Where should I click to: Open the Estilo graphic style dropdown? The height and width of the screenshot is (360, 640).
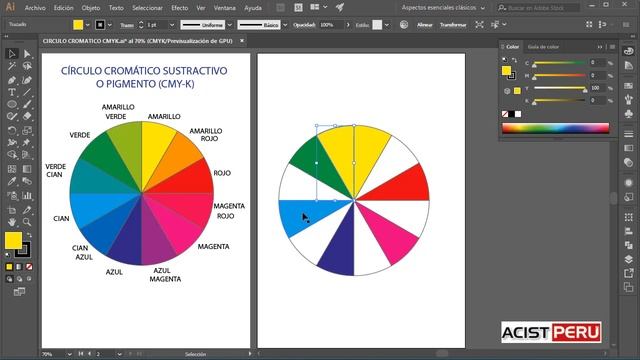click(x=387, y=25)
